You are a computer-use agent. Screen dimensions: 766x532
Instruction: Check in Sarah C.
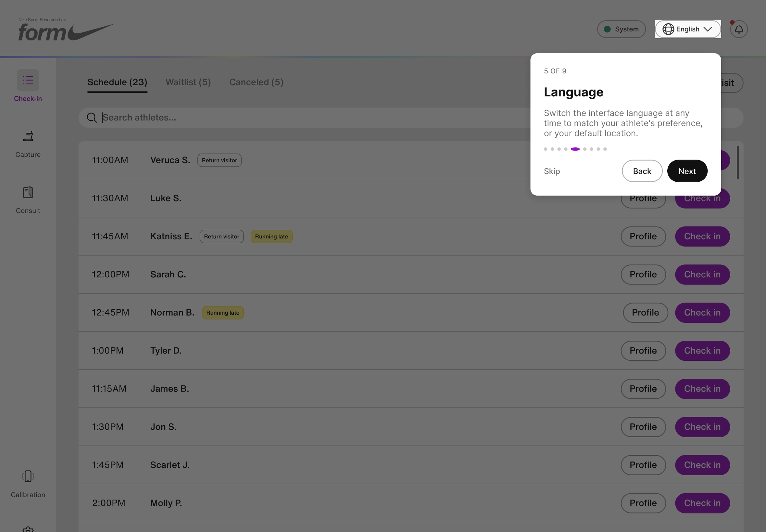tap(702, 274)
